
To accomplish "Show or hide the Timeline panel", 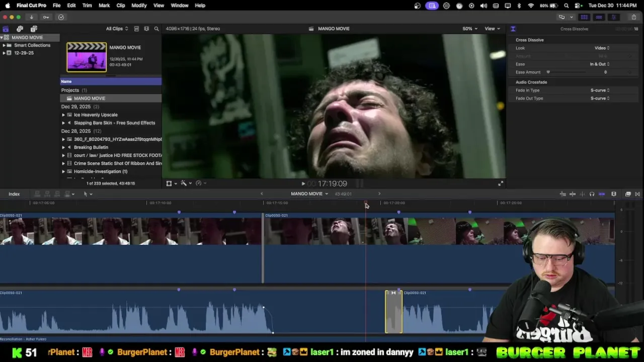I will pos(599,17).
